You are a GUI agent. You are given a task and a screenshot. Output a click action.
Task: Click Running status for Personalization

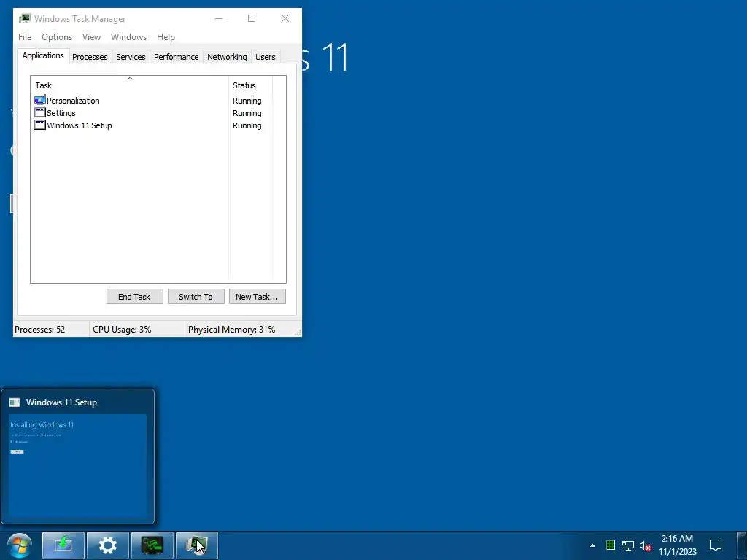point(247,101)
